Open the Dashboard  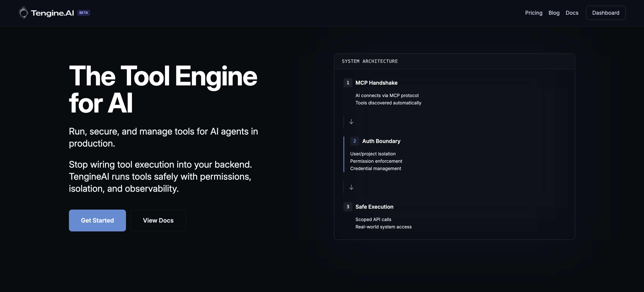[x=606, y=13]
